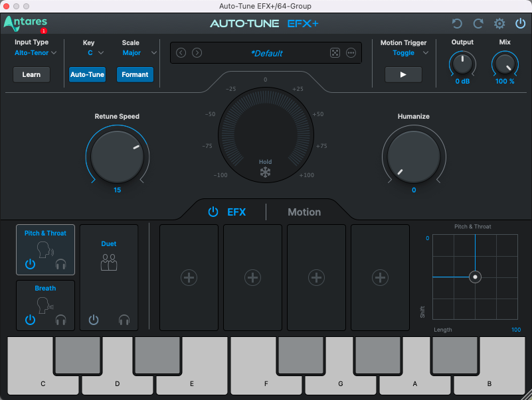Click the Breath head icon
Image resolution: width=532 pixels, height=400 pixels.
point(45,305)
